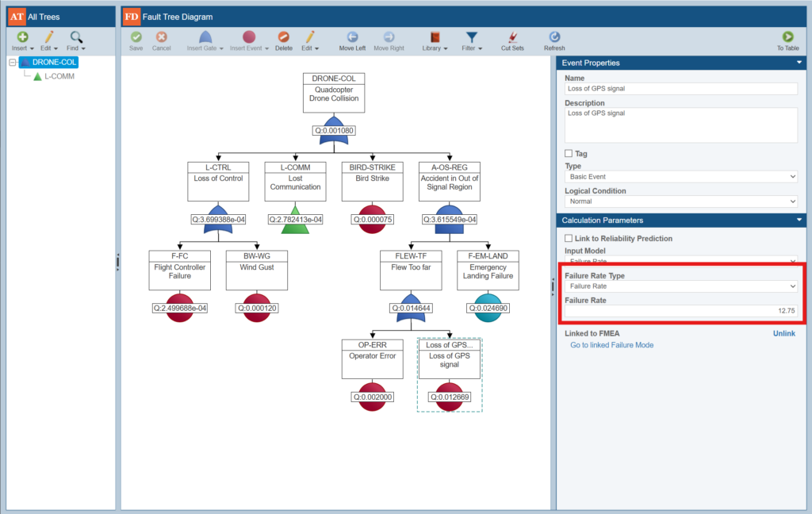Toggle the Tag checkbox
This screenshot has width=812, height=514.
[569, 153]
